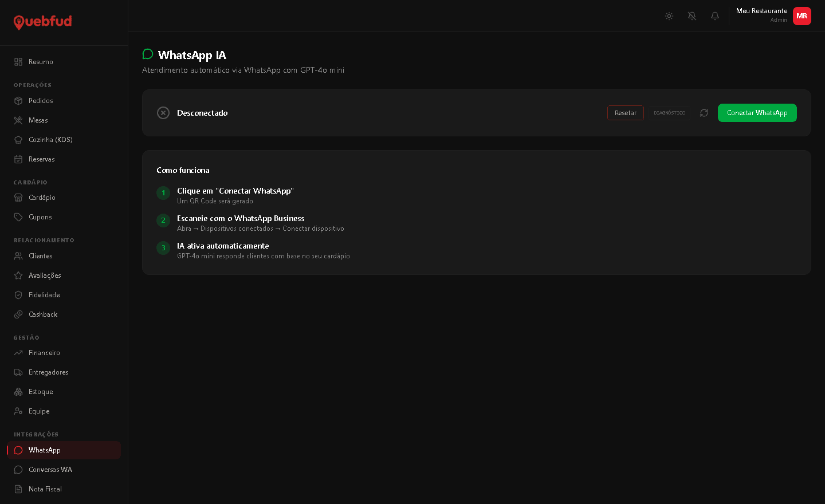Click "IA ativa automaticamente" step text
Screen dimensions: 825x504
tap(223, 246)
